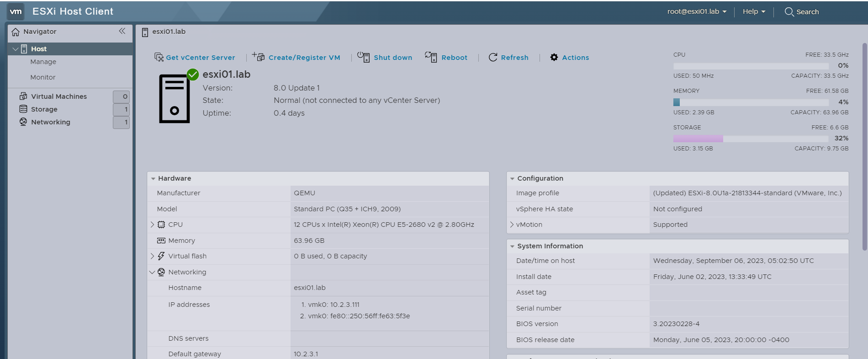Expand the CPU hardware row

point(152,225)
